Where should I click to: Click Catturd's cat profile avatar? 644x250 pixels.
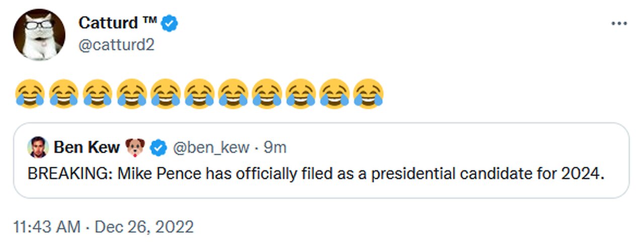point(39,34)
